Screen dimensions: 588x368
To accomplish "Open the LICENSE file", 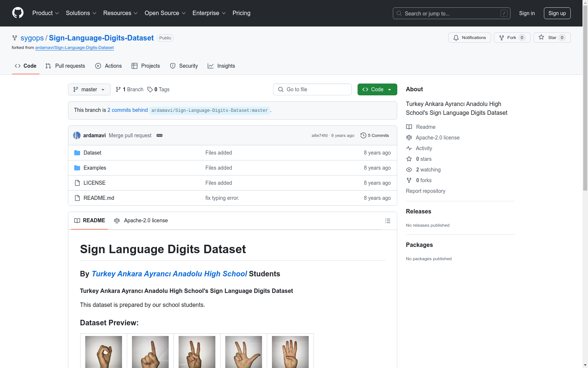I will pyautogui.click(x=94, y=183).
